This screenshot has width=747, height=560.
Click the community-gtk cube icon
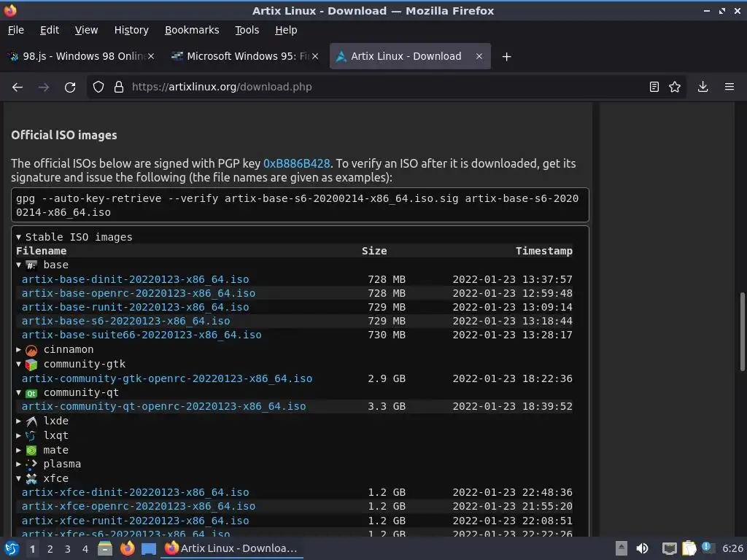click(31, 365)
